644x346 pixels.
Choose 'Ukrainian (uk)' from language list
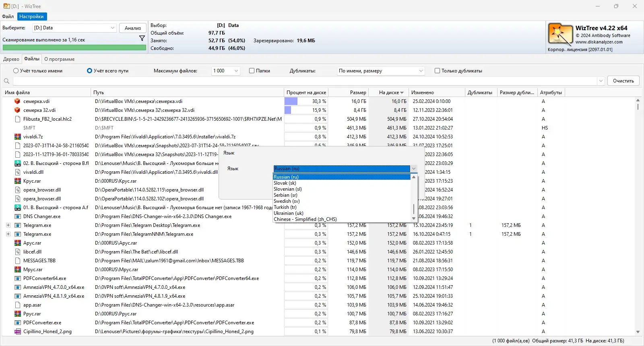[x=341, y=213]
